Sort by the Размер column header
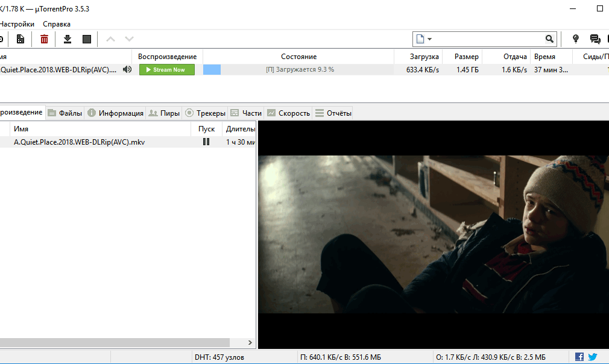Screen dimensions: 609x364 point(462,57)
